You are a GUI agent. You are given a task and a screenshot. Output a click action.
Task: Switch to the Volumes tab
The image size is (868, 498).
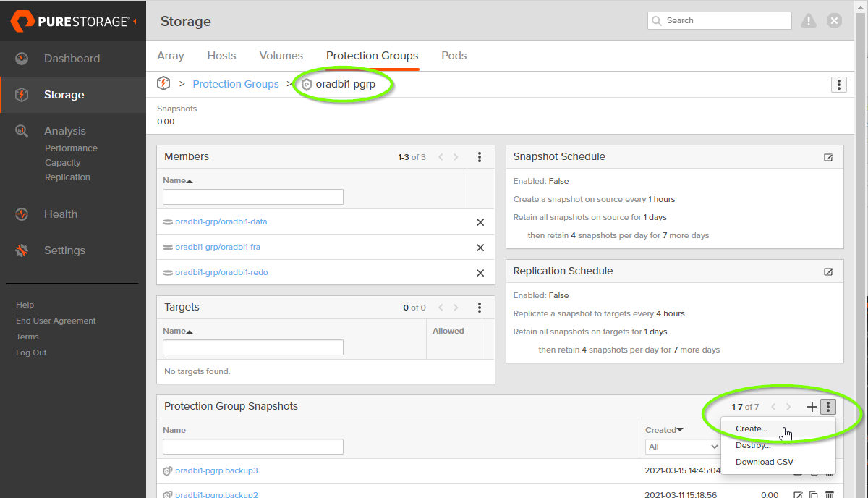[x=281, y=56]
